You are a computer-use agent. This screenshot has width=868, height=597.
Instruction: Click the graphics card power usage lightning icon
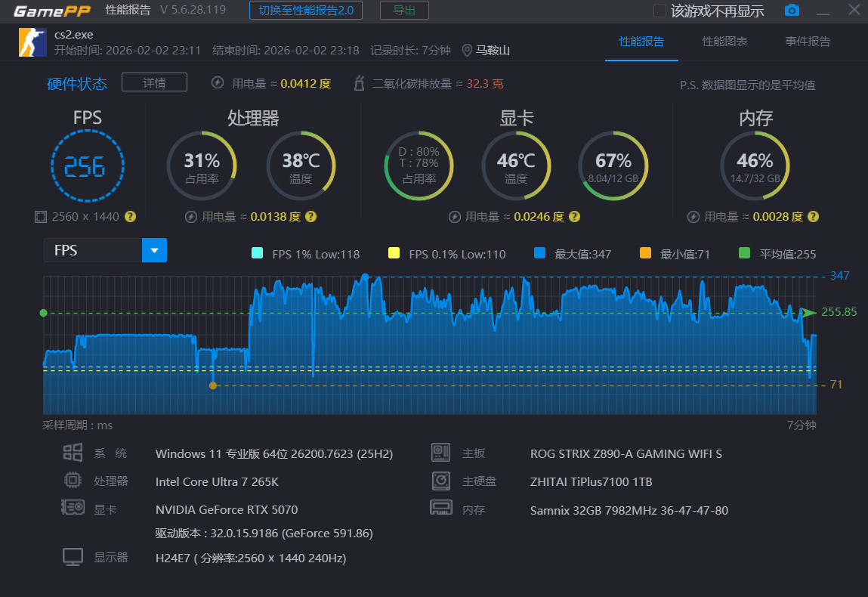pyautogui.click(x=455, y=217)
